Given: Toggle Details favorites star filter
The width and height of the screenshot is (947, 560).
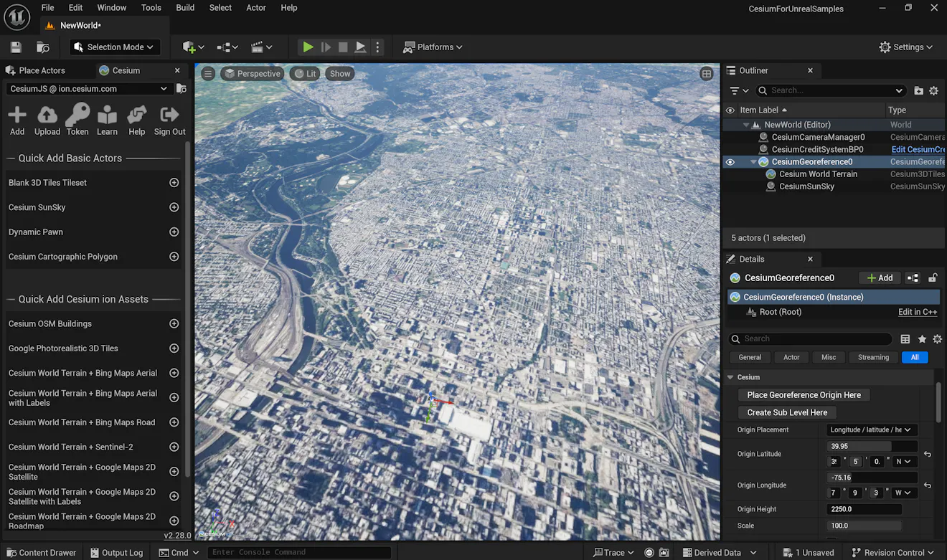Looking at the screenshot, I should [x=922, y=339].
